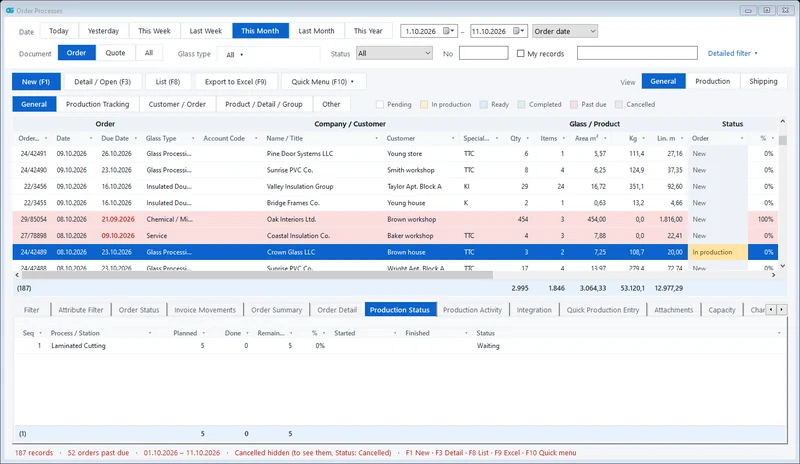Toggle the In production status filter checkbox
The height and width of the screenshot is (464, 800).
(x=424, y=104)
